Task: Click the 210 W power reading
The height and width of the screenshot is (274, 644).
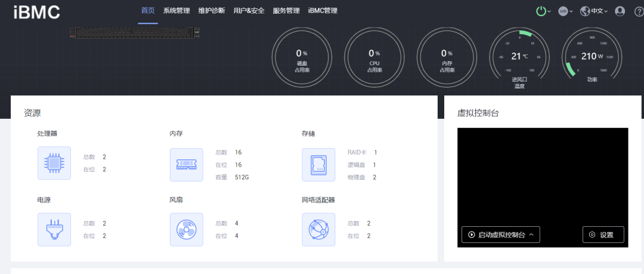Action: pyautogui.click(x=592, y=56)
